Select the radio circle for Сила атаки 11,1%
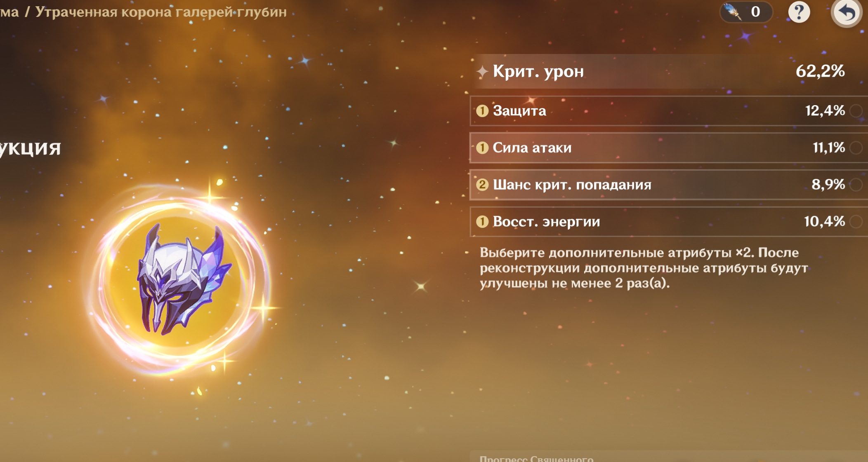The width and height of the screenshot is (868, 462). [856, 148]
